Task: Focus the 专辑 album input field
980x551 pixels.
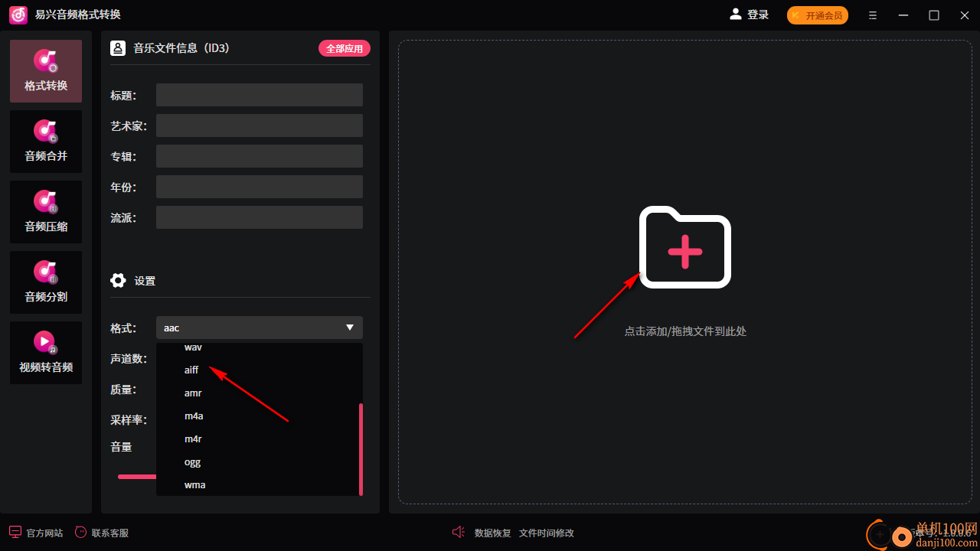Action: click(x=260, y=156)
